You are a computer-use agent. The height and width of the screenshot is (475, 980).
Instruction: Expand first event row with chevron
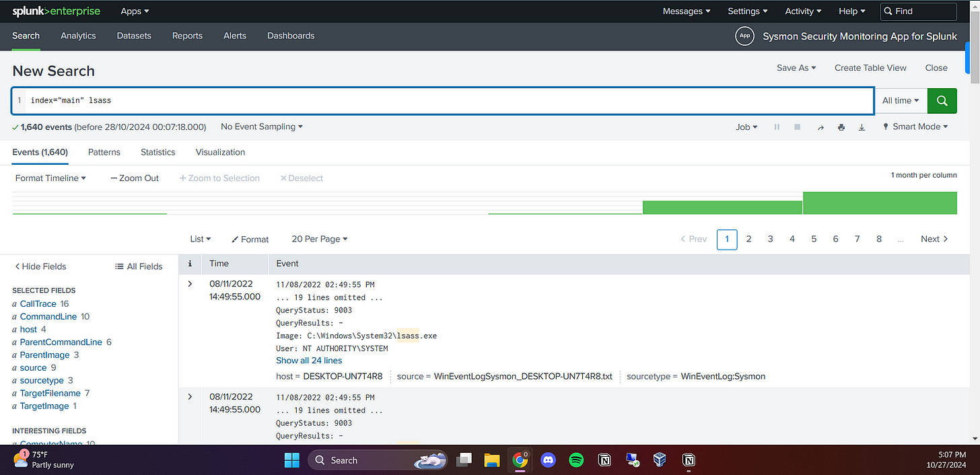[x=190, y=284]
